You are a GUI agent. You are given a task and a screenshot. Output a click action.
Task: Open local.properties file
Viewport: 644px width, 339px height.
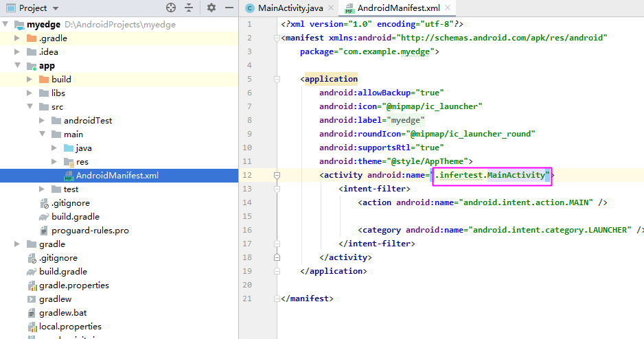[x=70, y=326]
